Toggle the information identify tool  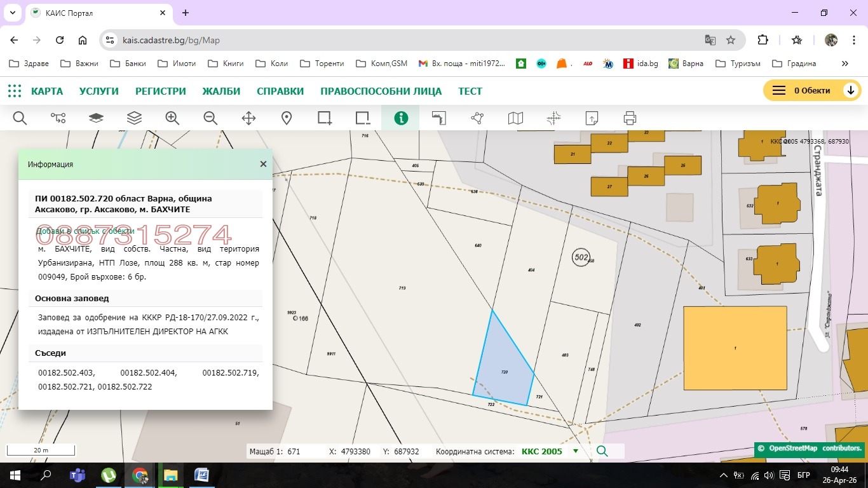click(x=401, y=118)
